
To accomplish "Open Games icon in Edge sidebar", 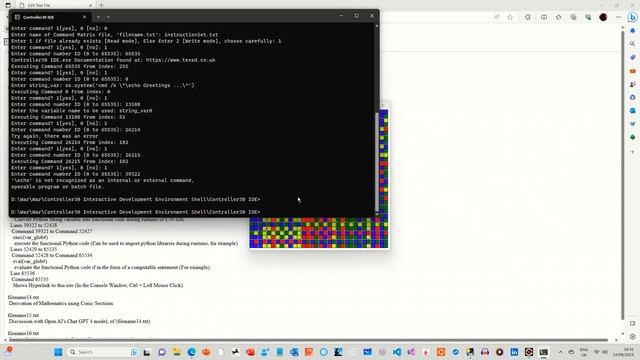I will point(633,84).
